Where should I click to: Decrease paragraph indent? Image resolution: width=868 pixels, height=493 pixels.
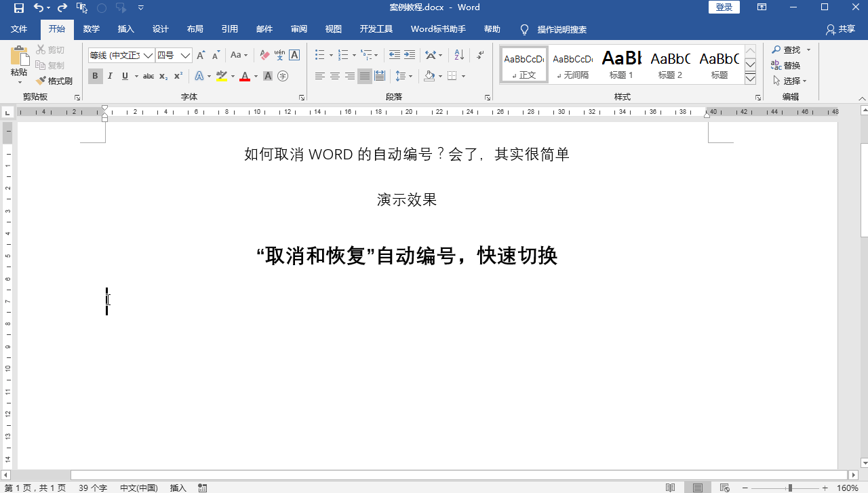click(x=394, y=56)
